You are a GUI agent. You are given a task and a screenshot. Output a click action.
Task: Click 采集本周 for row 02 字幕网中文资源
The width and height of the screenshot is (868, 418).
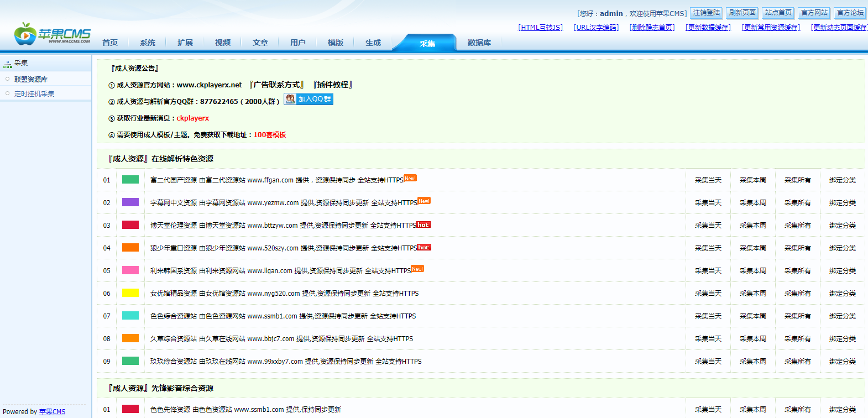[753, 202]
